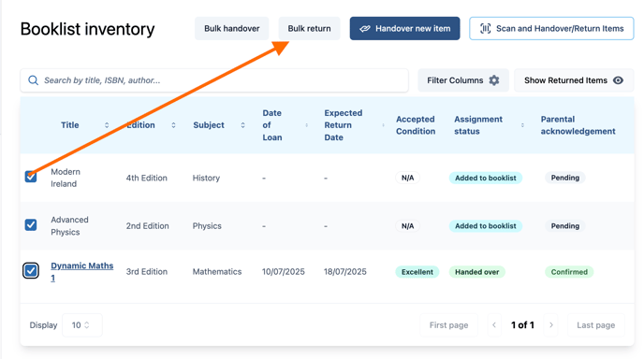
Task: Go to next page chevron
Action: pos(551,325)
